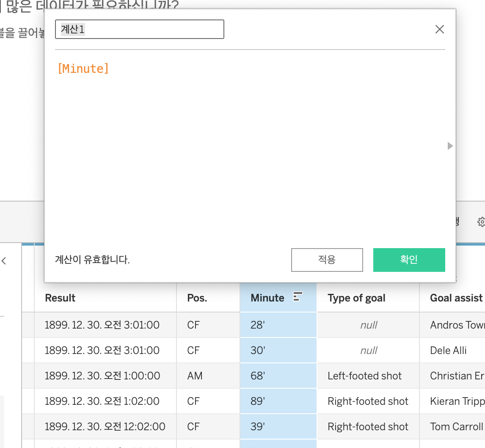Open the gear settings icon
485x448 pixels.
pyautogui.click(x=481, y=222)
